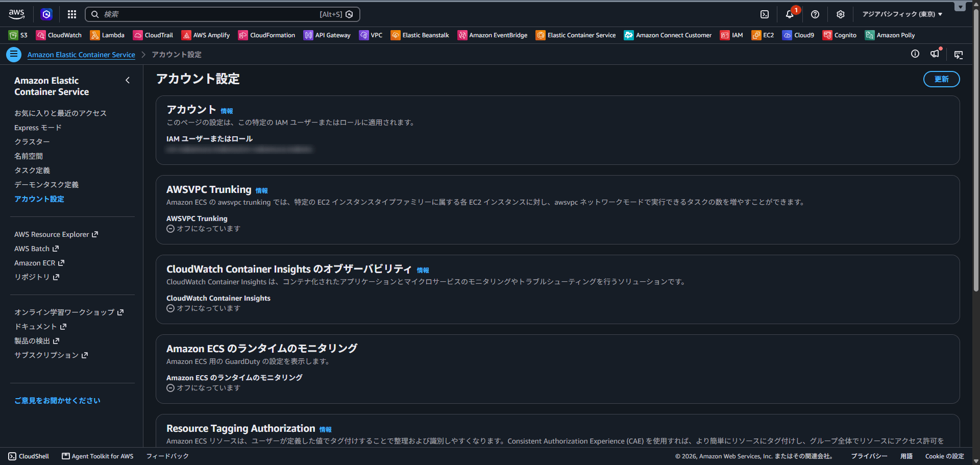Image resolution: width=980 pixels, height=465 pixels.
Task: Open CloudFormation from favorites bar
Action: (266, 35)
